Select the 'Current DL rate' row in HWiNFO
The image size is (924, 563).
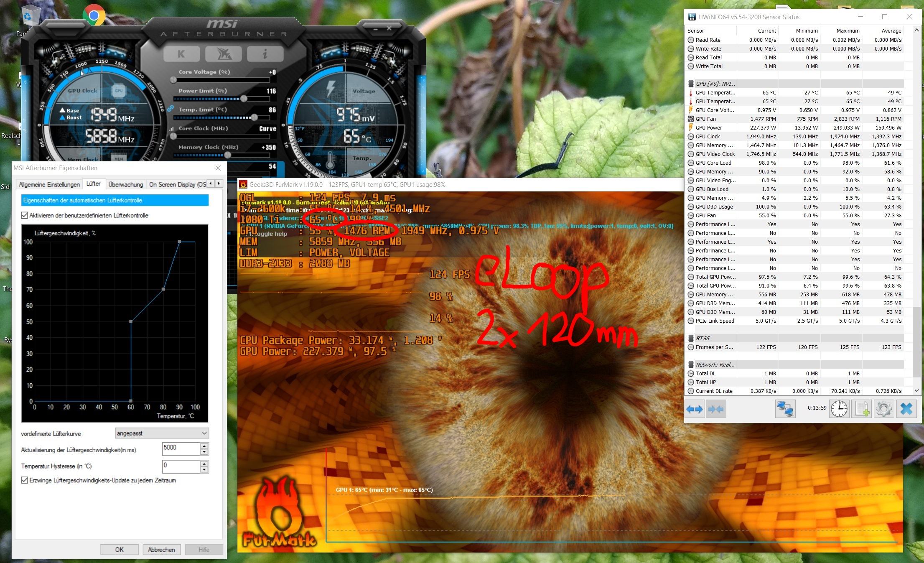795,391
